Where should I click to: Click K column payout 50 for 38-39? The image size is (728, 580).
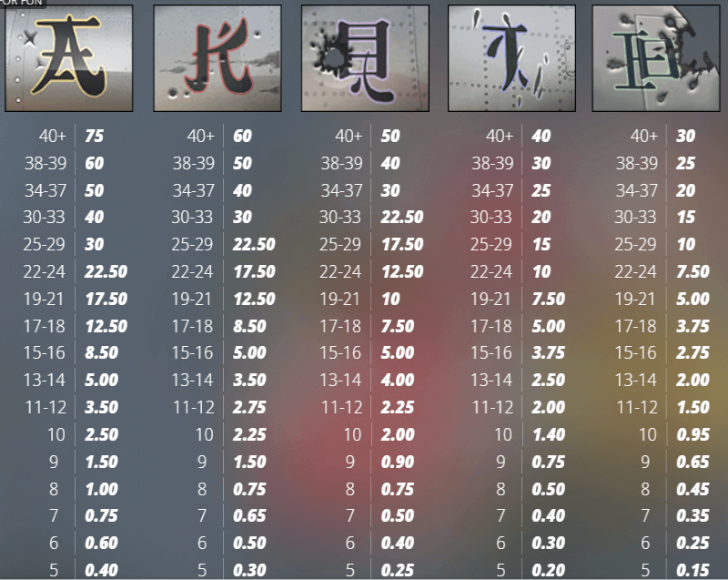(242, 164)
